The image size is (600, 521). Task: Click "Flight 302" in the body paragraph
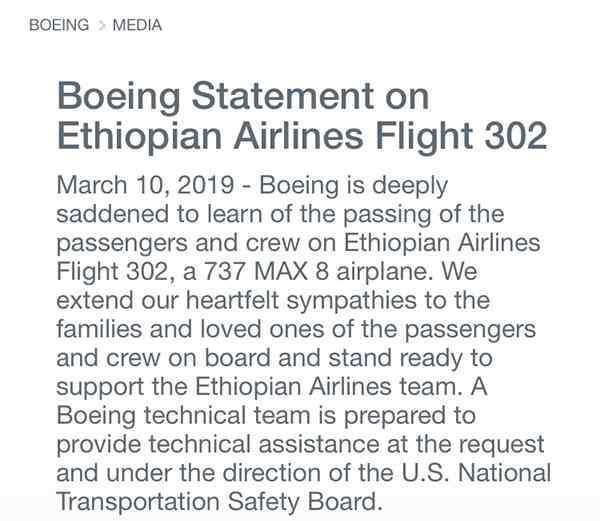pos(112,272)
